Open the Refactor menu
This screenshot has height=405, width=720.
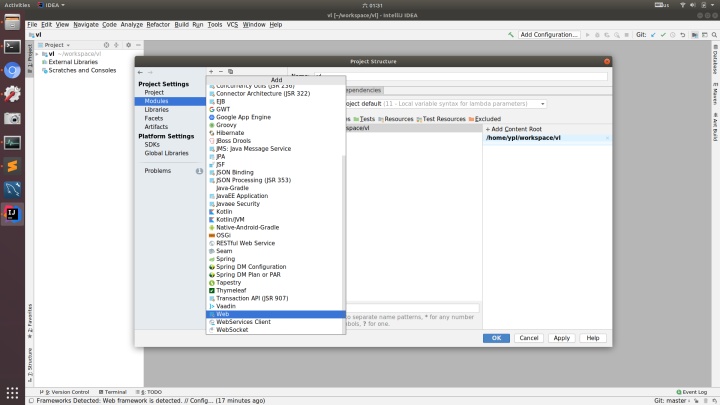pyautogui.click(x=158, y=25)
